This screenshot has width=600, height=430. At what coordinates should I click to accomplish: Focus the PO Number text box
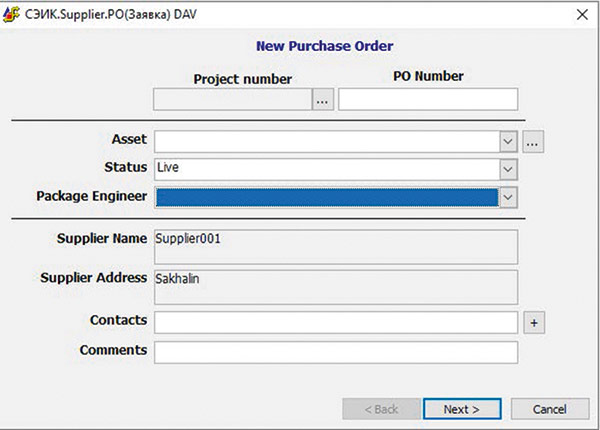428,99
